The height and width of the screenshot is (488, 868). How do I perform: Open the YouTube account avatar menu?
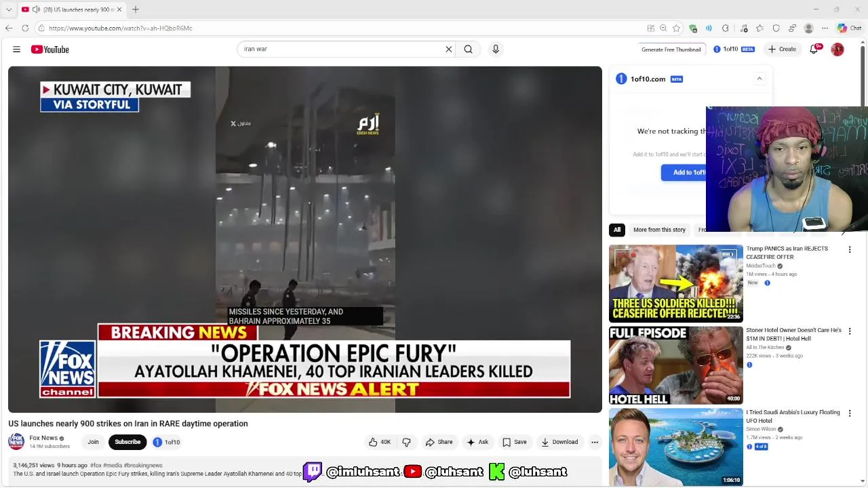tap(837, 49)
